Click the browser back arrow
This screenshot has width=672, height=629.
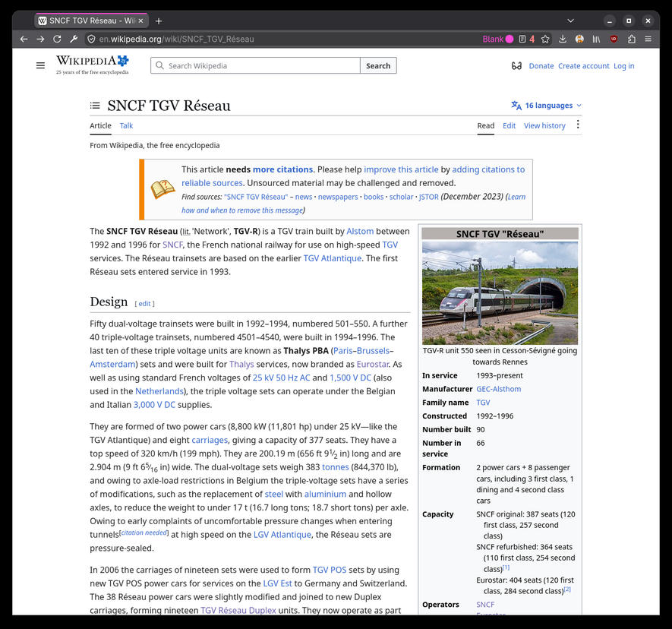(24, 39)
